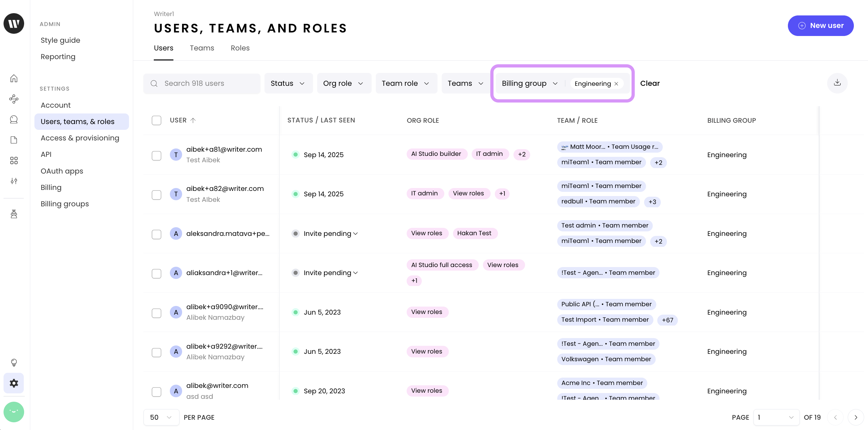Screen dimensions: 868x430
Task: Go to next page arrow
Action: (856, 417)
